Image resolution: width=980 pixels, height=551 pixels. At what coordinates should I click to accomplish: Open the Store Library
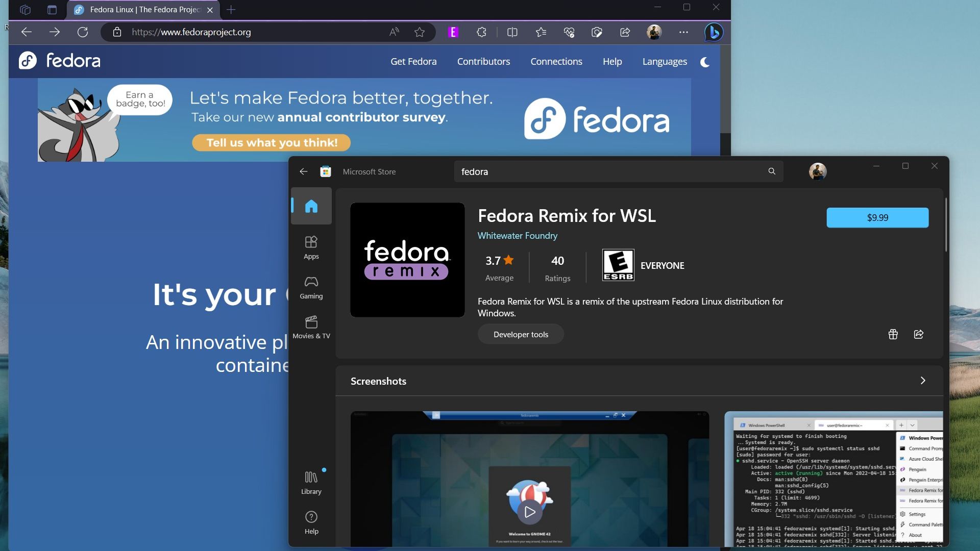point(311,483)
